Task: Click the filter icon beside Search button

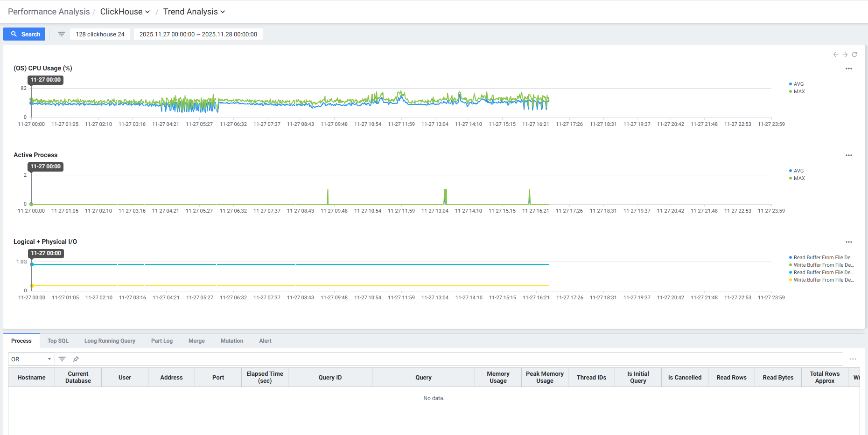Action: coord(61,34)
